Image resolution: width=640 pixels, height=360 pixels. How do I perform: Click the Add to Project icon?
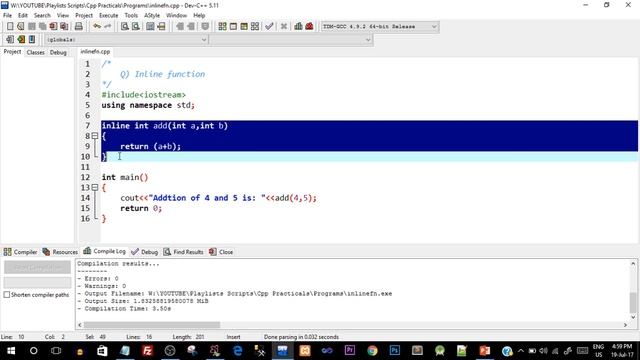click(x=10, y=40)
